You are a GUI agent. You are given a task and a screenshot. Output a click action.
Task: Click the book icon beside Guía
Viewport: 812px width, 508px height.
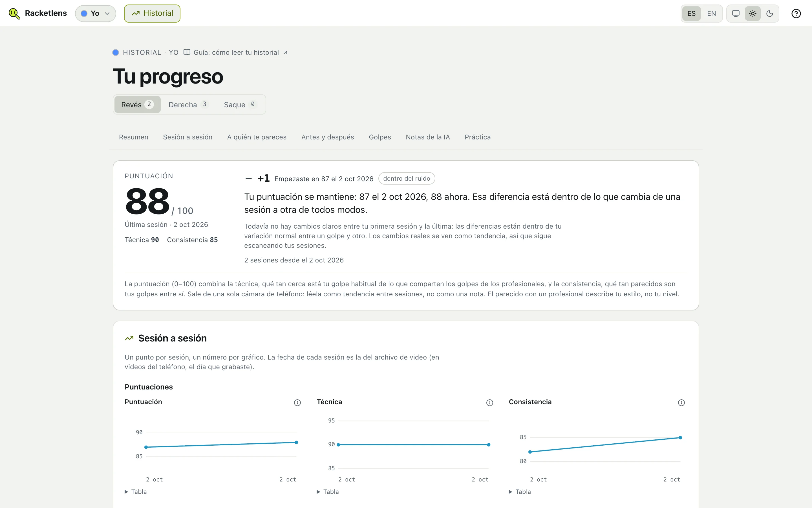187,52
